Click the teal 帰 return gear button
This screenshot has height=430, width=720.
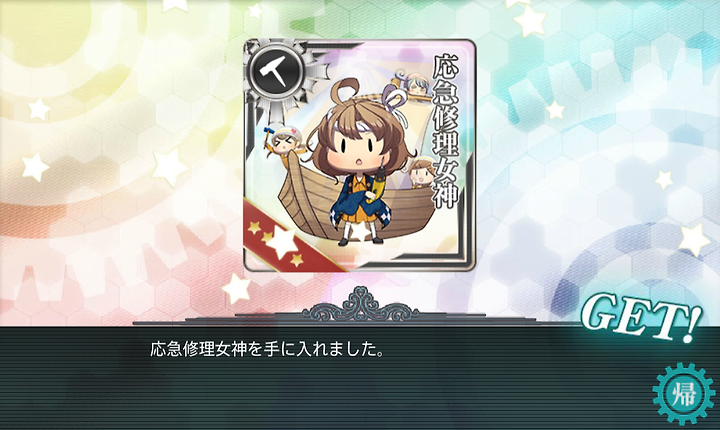[684, 395]
